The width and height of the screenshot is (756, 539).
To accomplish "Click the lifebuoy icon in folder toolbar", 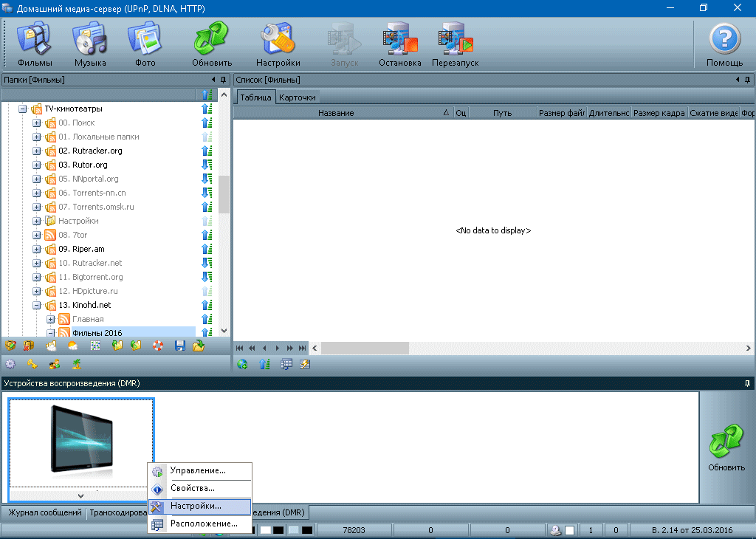I will pos(158,346).
